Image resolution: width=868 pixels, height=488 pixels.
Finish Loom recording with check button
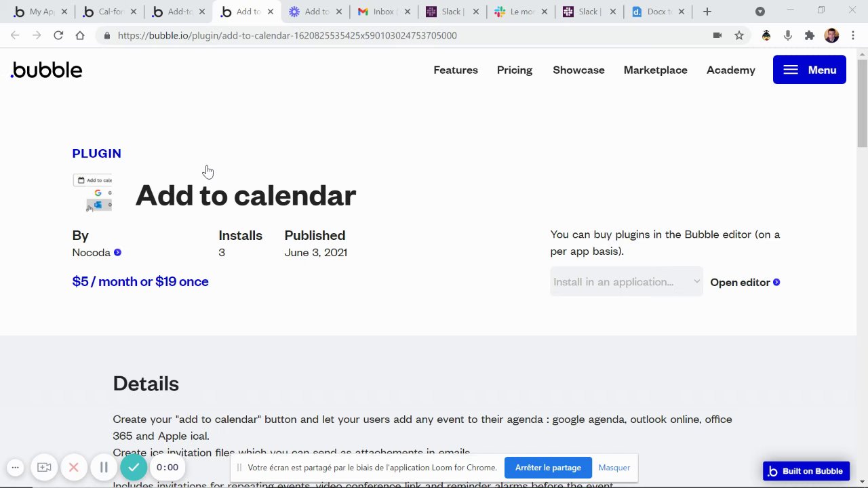(x=134, y=467)
